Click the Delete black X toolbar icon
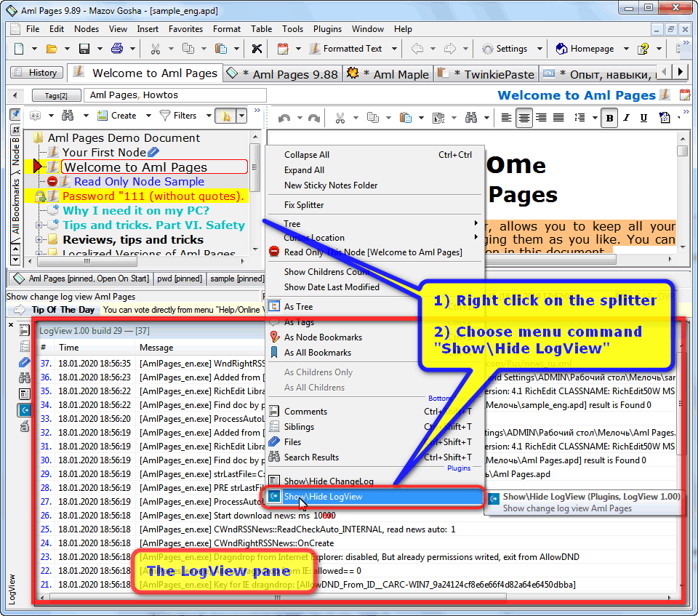Viewport: 698px width, 616px height. click(257, 49)
